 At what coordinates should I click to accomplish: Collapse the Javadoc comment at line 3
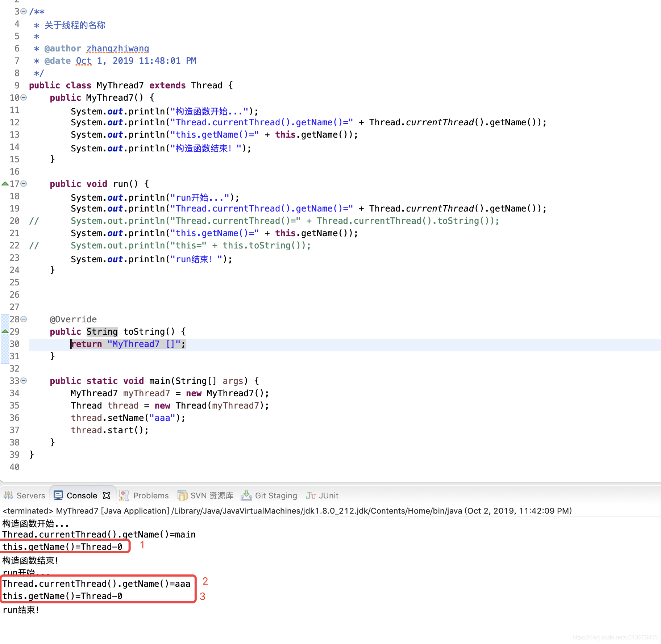23,11
